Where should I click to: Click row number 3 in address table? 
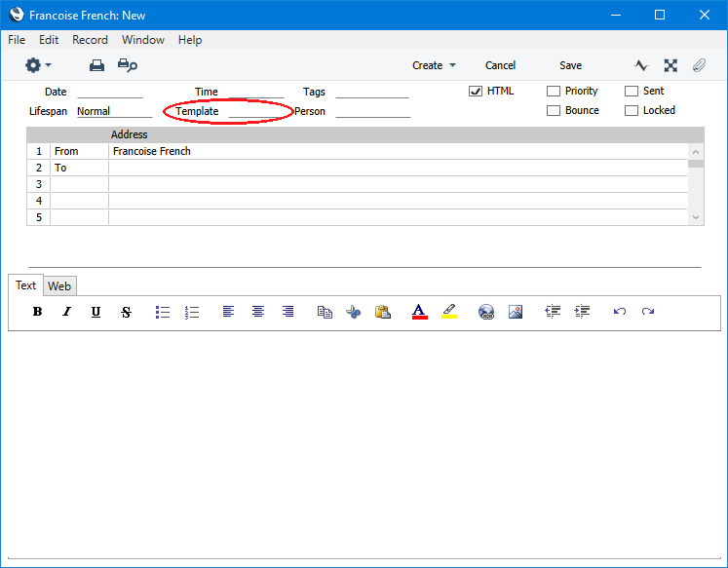pos(39,184)
